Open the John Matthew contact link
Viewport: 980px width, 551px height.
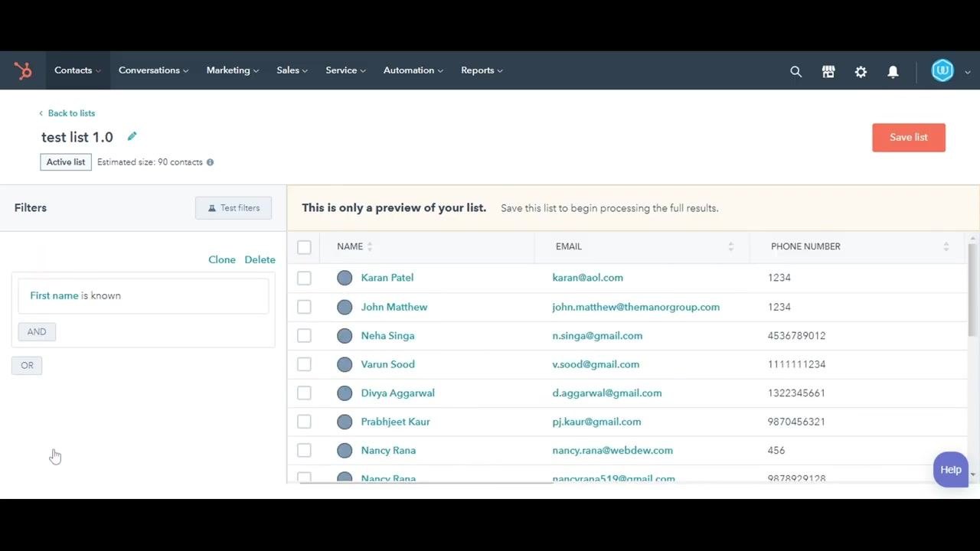point(394,307)
